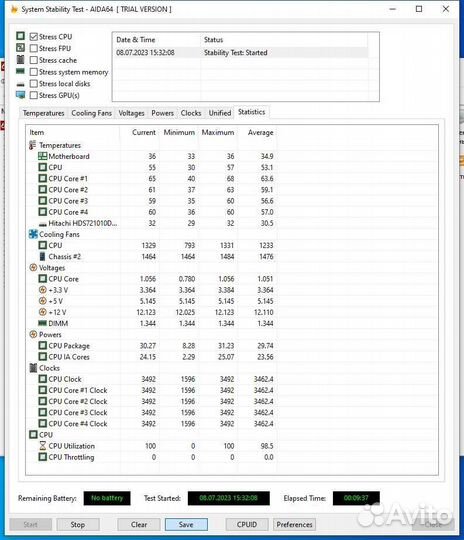The width and height of the screenshot is (464, 540).
Task: Enable Stress local disks checkbox
Action: click(x=33, y=84)
